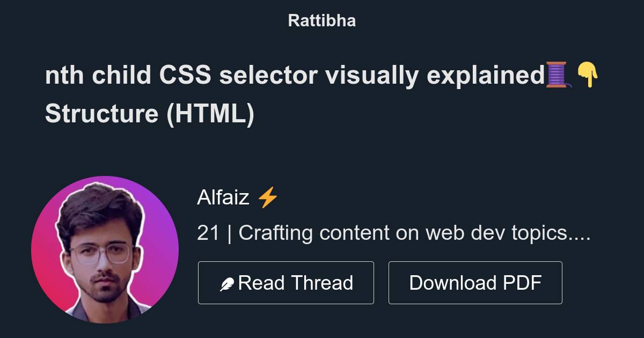
Task: Select the Rattibha logo at the top
Action: pyautogui.click(x=321, y=20)
